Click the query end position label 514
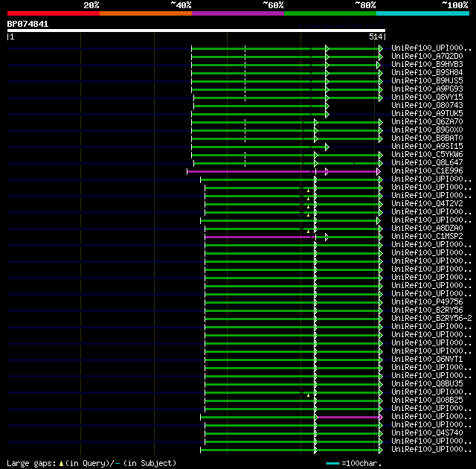Viewport: 476px width, 469px height. [x=376, y=36]
